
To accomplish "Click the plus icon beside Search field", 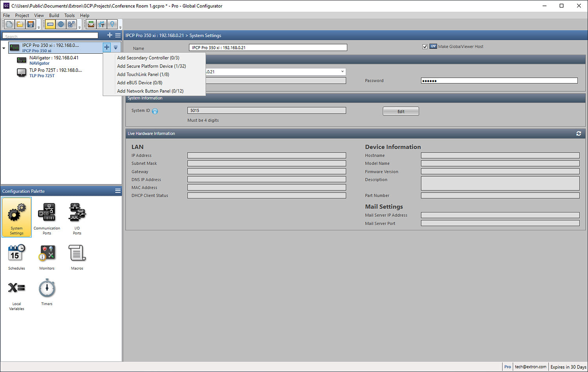I will pyautogui.click(x=110, y=35).
